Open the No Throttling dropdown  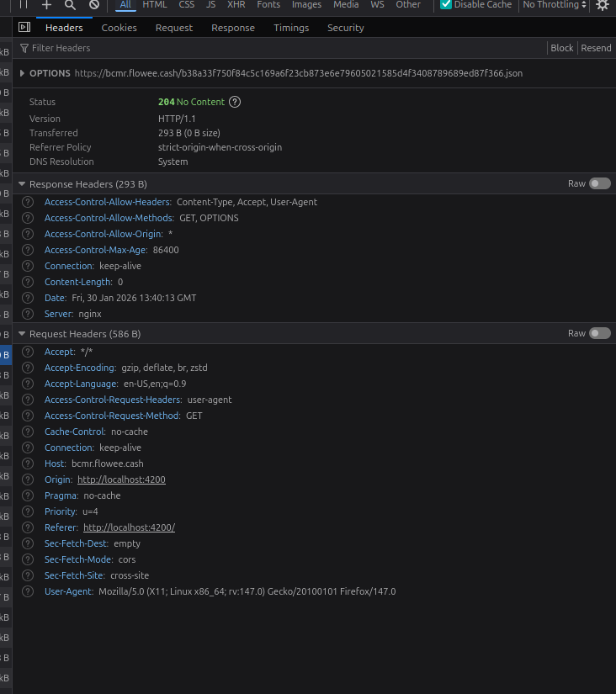click(555, 5)
